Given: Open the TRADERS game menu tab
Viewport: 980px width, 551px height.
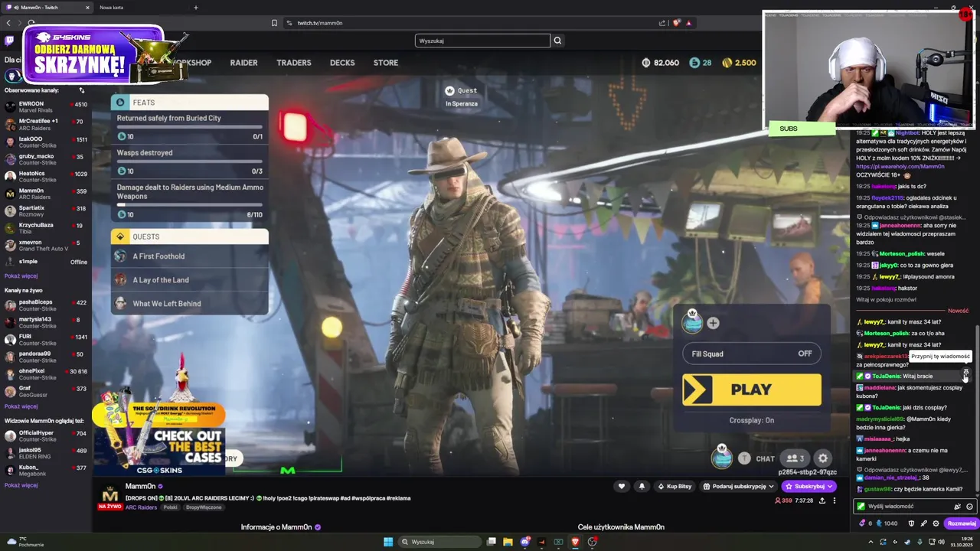Looking at the screenshot, I should pyautogui.click(x=294, y=63).
